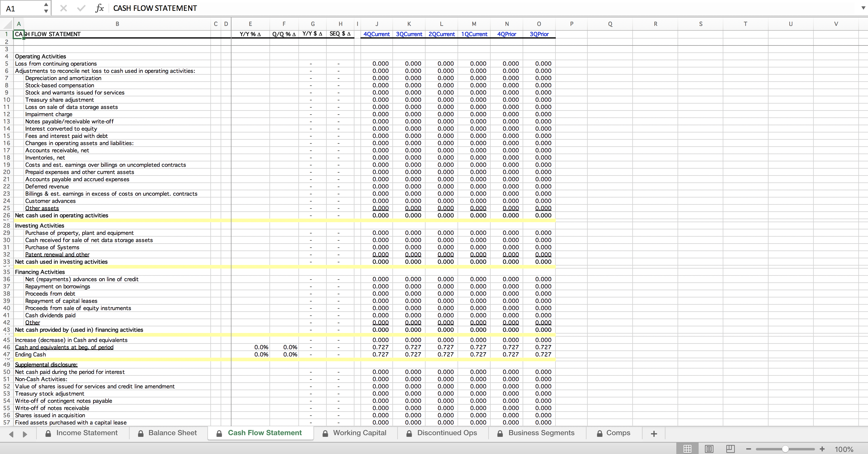Click the 4QCurrent column heading cell

coord(376,34)
